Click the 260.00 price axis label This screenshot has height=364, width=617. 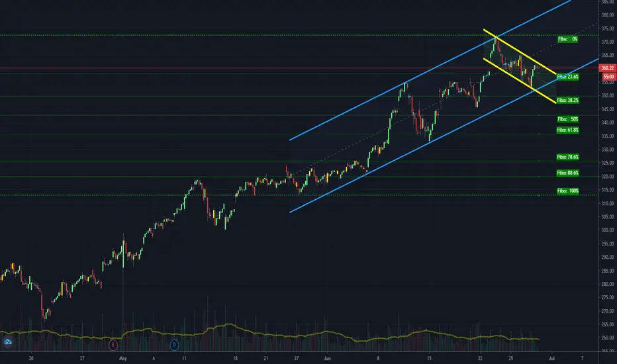[x=608, y=338]
